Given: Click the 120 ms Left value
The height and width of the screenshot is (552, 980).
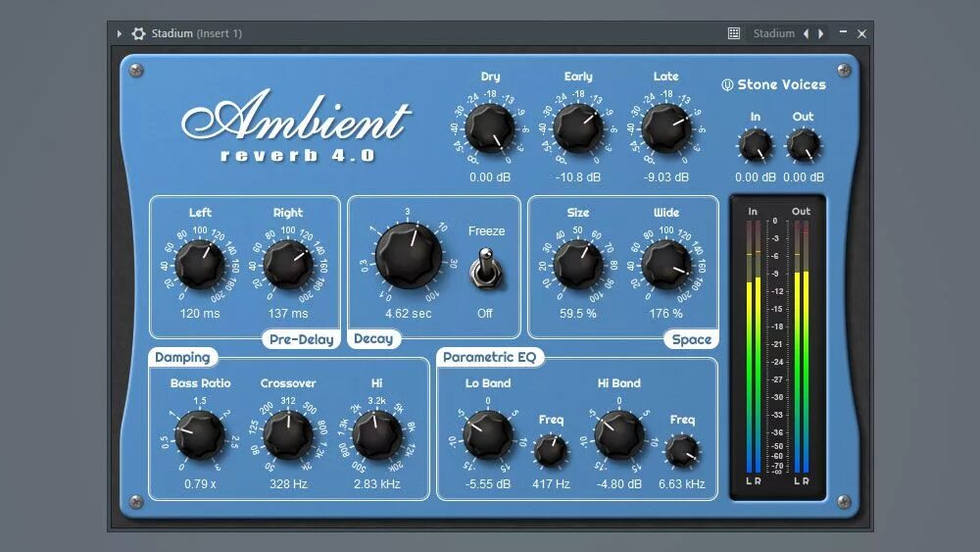Looking at the screenshot, I should click(199, 314).
